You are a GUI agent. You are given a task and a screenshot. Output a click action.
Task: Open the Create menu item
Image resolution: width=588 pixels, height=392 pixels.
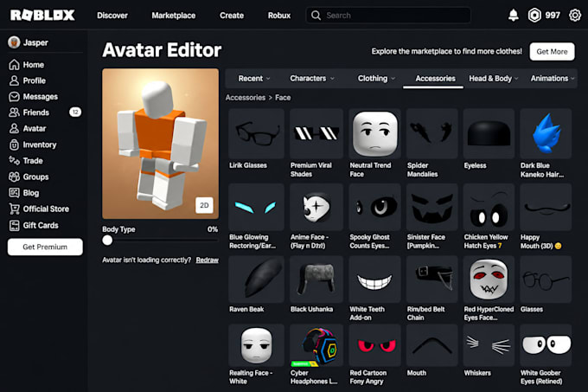click(232, 16)
